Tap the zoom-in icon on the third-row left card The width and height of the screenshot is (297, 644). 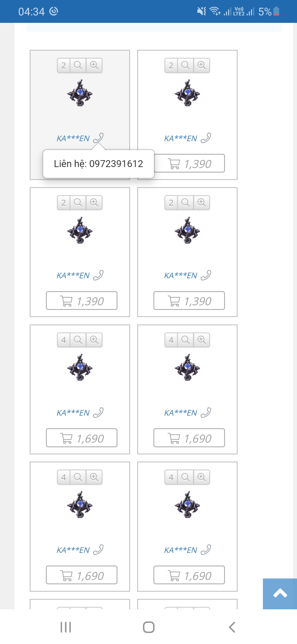94,340
